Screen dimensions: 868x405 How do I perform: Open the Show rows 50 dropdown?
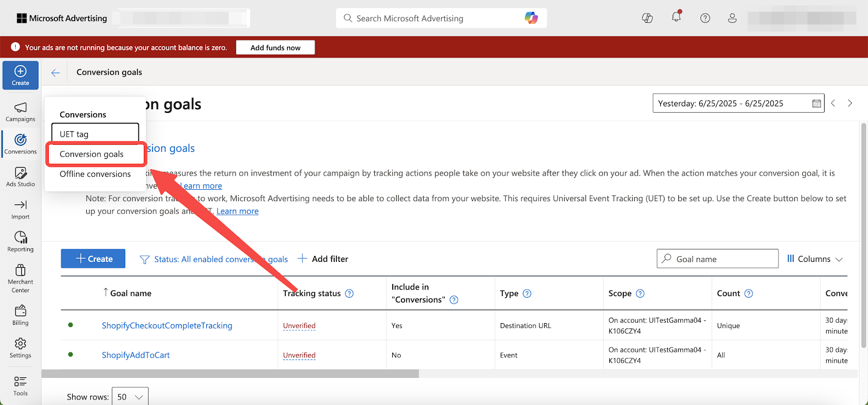tap(130, 397)
